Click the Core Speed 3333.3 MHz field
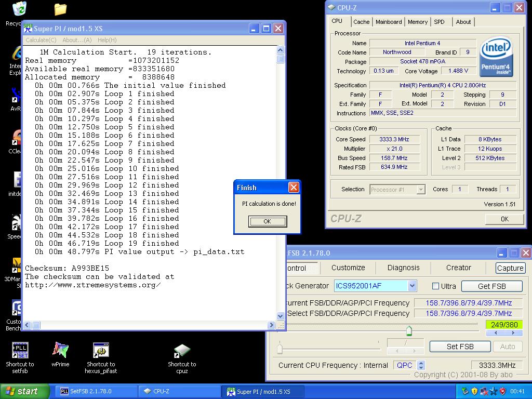 pos(394,139)
